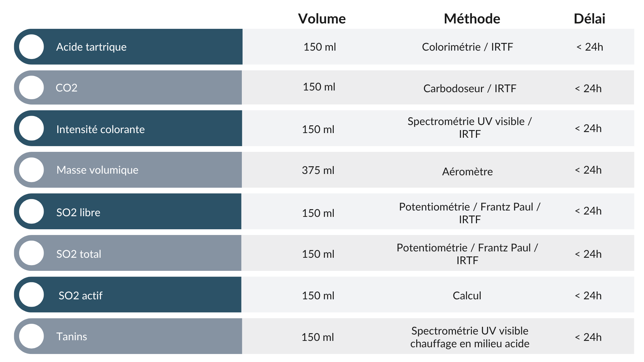Image resolution: width=644 pixels, height=362 pixels.
Task: Select the Délai cell for SO2 actif
Action: 588,296
